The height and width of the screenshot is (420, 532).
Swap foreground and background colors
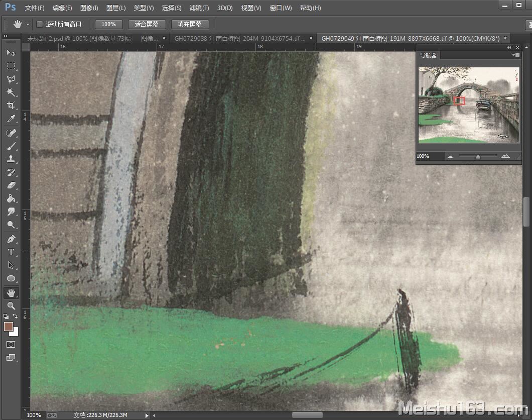[x=15, y=317]
